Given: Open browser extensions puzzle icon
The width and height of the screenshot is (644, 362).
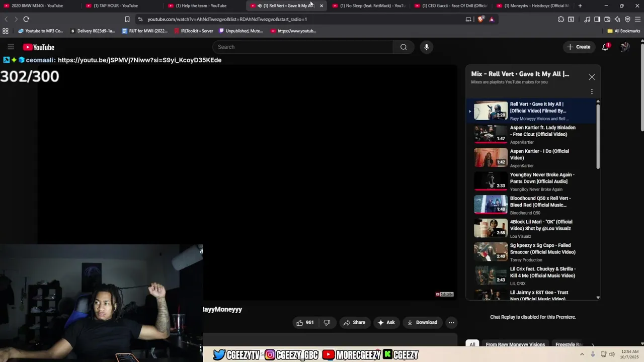Looking at the screenshot, I should pyautogui.click(x=561, y=19).
